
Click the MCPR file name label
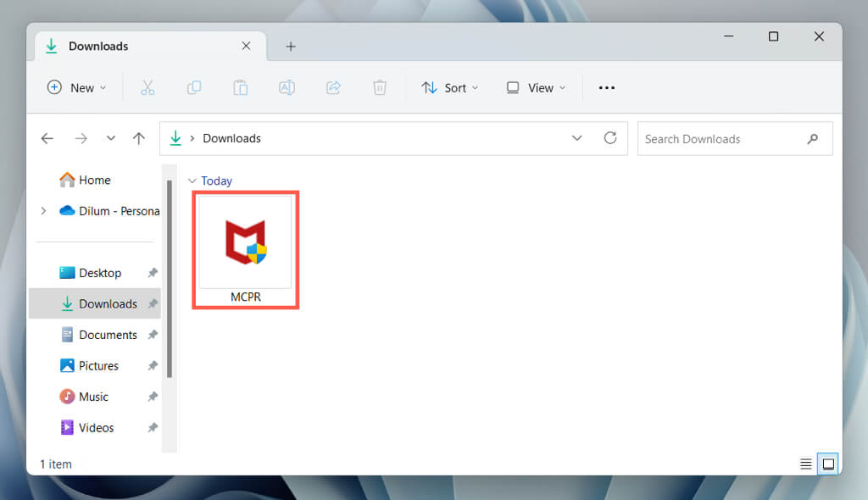coord(246,297)
